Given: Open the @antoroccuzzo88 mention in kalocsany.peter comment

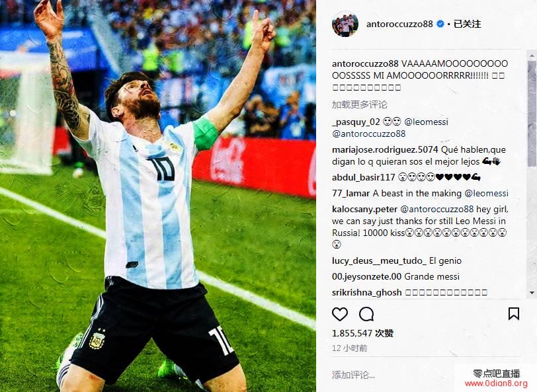Looking at the screenshot, I should point(437,209).
